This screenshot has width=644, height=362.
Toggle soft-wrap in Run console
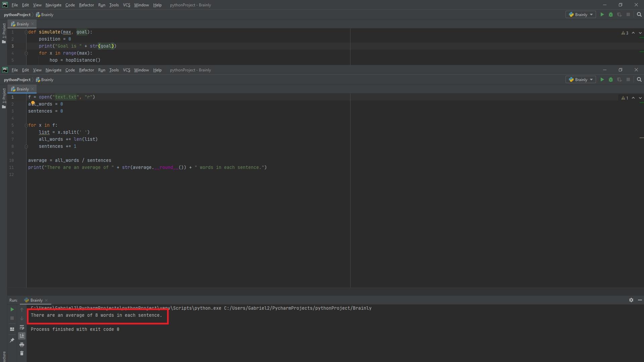tap(22, 327)
